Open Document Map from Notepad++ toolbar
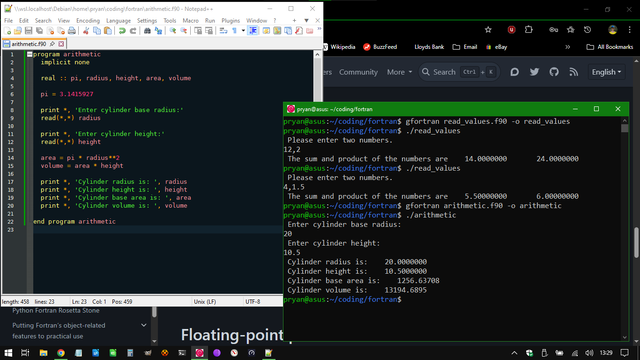 point(277,31)
